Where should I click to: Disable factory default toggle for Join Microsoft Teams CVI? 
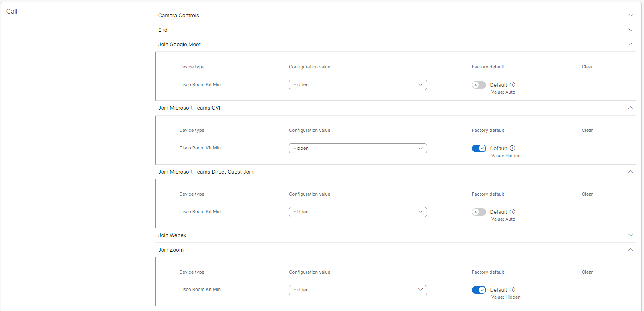[479, 148]
